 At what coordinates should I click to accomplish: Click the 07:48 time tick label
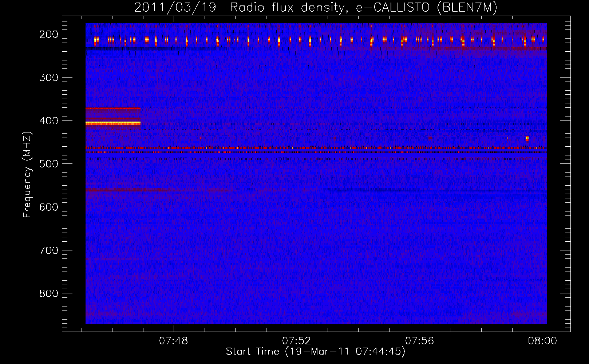(174, 341)
